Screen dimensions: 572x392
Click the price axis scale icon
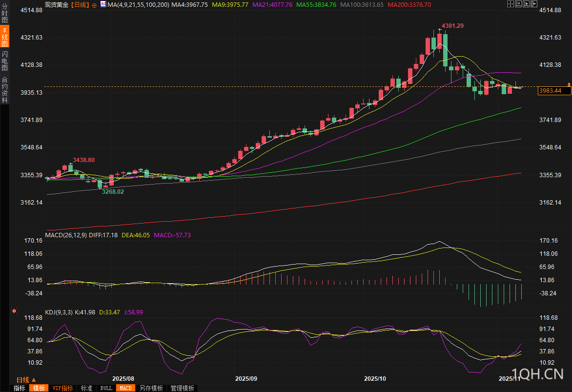click(519, 4)
